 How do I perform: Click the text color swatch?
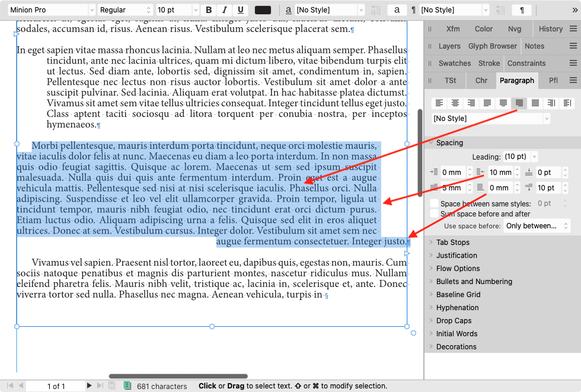[x=263, y=9]
